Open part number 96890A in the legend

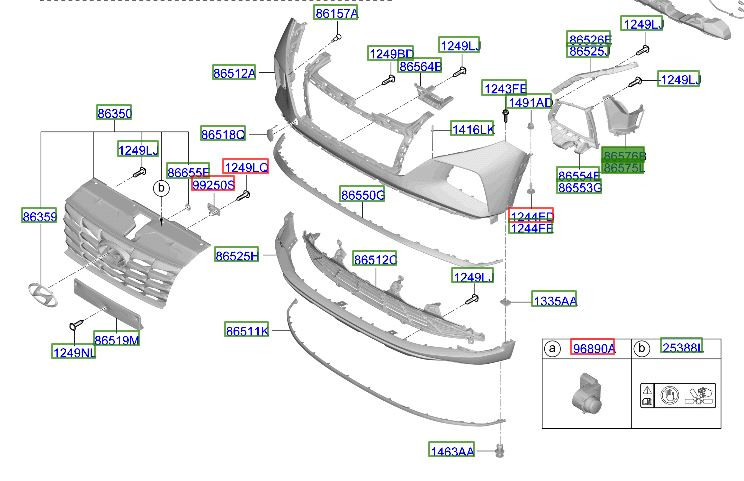(x=593, y=348)
